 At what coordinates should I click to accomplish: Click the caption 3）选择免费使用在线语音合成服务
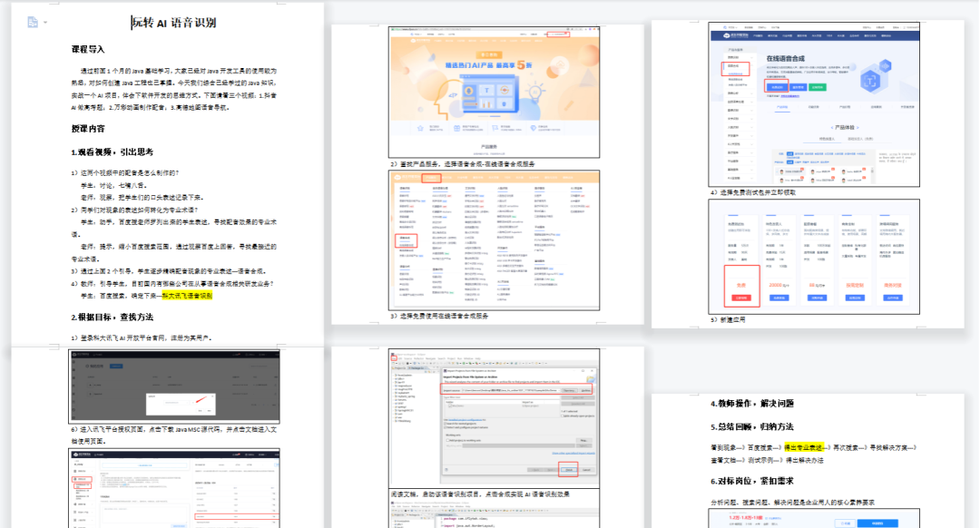(x=439, y=317)
